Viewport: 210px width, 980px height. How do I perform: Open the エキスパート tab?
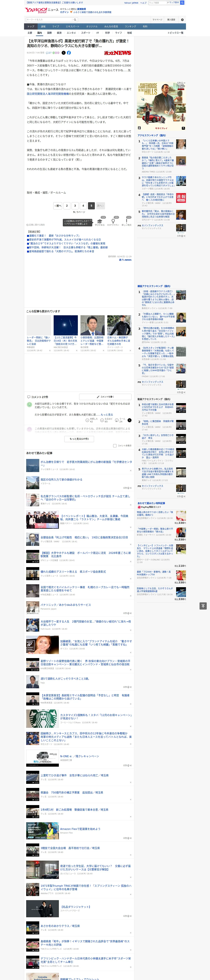coord(72,27)
